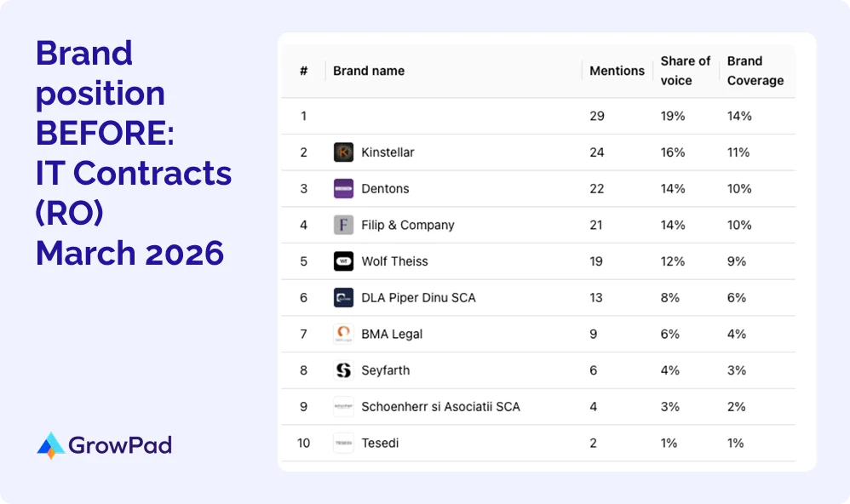The height and width of the screenshot is (504, 850).
Task: Click the Tesedi logo icon
Action: click(x=343, y=443)
